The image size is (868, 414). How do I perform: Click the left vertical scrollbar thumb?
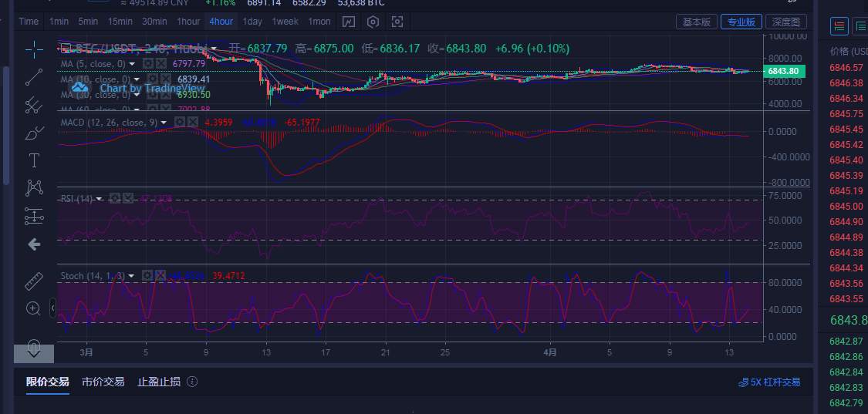click(6, 126)
